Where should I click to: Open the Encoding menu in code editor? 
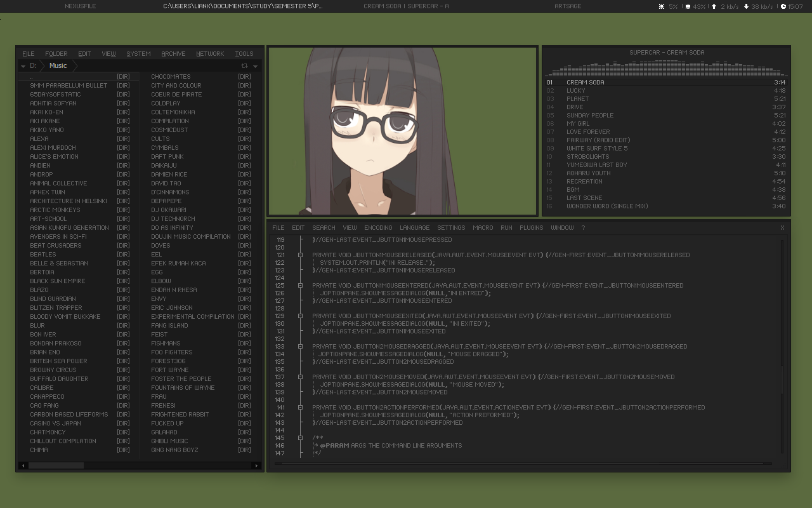coord(378,227)
